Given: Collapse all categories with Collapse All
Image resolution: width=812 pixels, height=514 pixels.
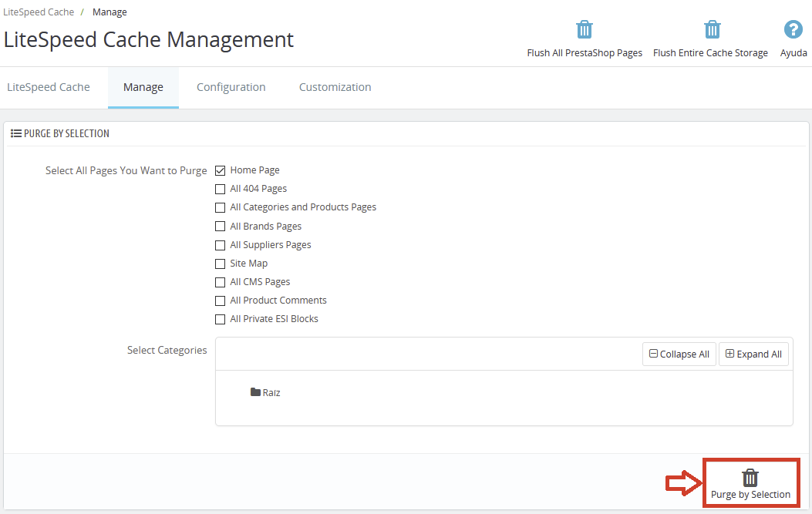Looking at the screenshot, I should tap(679, 354).
